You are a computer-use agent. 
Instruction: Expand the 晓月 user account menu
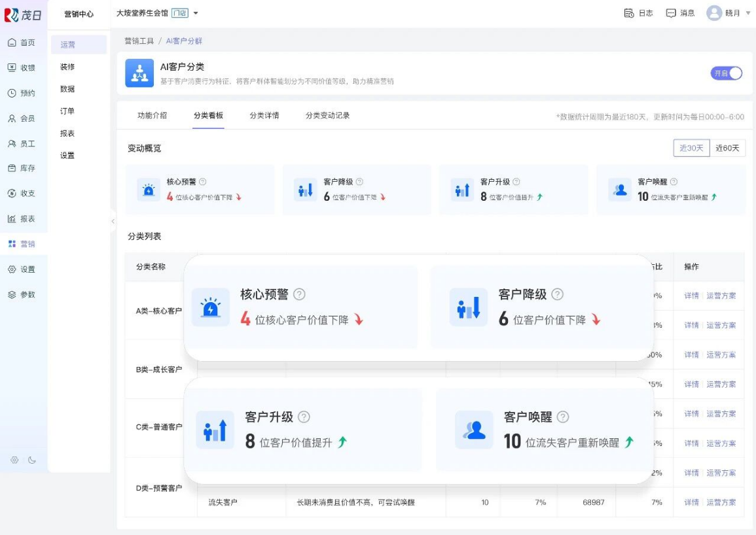coord(747,13)
